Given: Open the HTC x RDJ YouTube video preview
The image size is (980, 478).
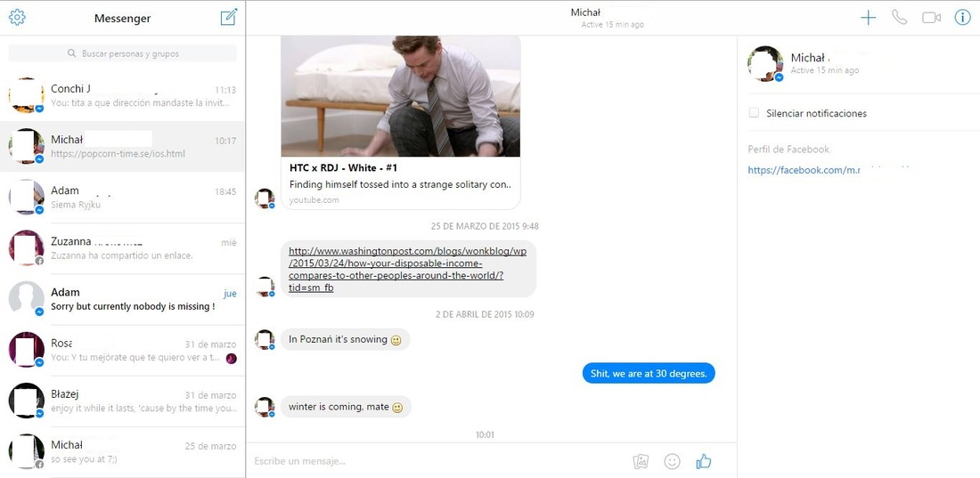Looking at the screenshot, I should [x=401, y=122].
